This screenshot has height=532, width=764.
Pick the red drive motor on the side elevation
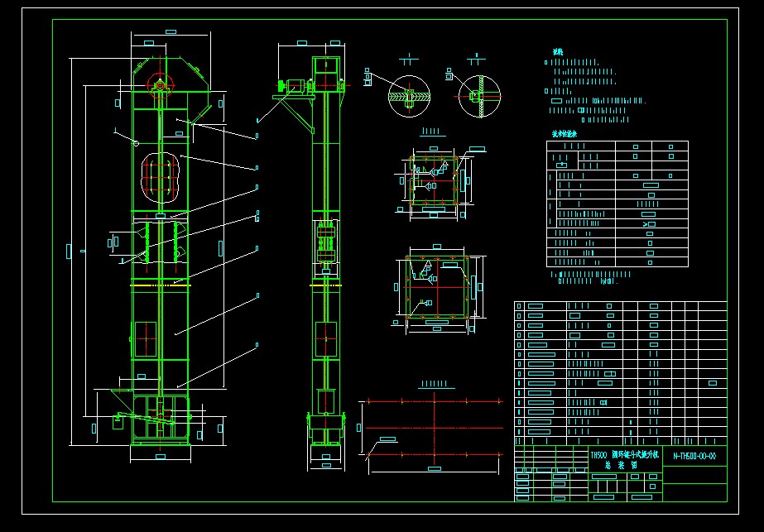pyautogui.click(x=293, y=86)
